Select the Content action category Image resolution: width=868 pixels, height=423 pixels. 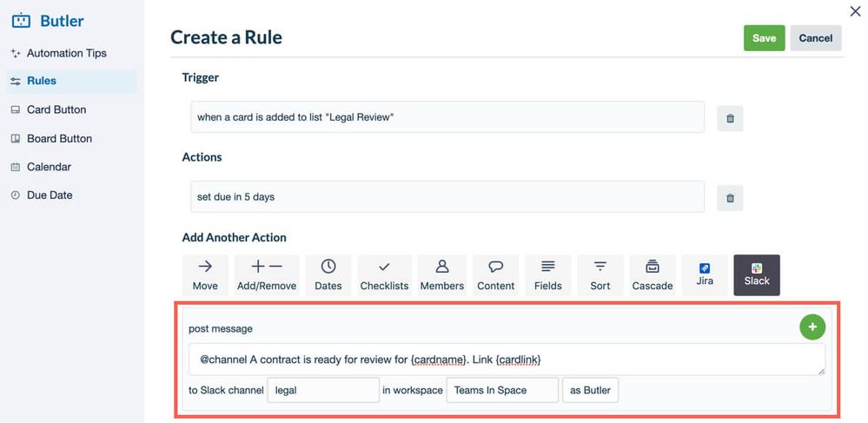pos(495,274)
